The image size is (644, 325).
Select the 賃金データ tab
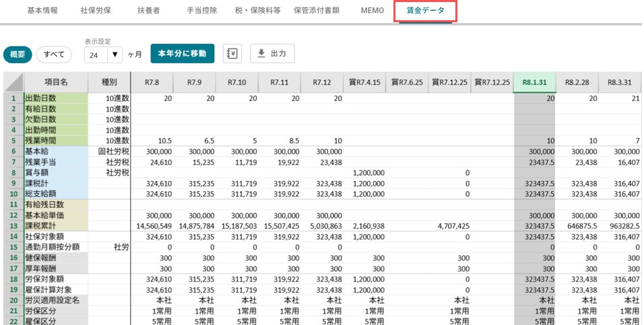pos(426,11)
